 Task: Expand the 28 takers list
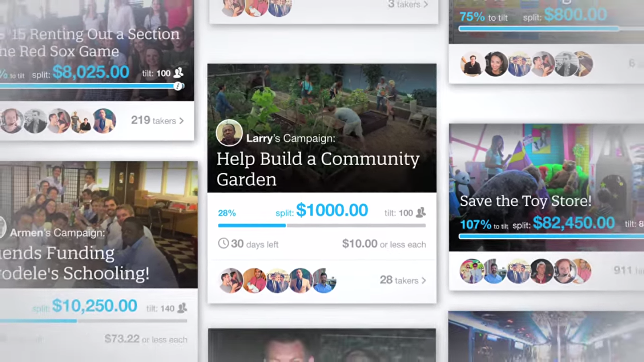coord(402,281)
